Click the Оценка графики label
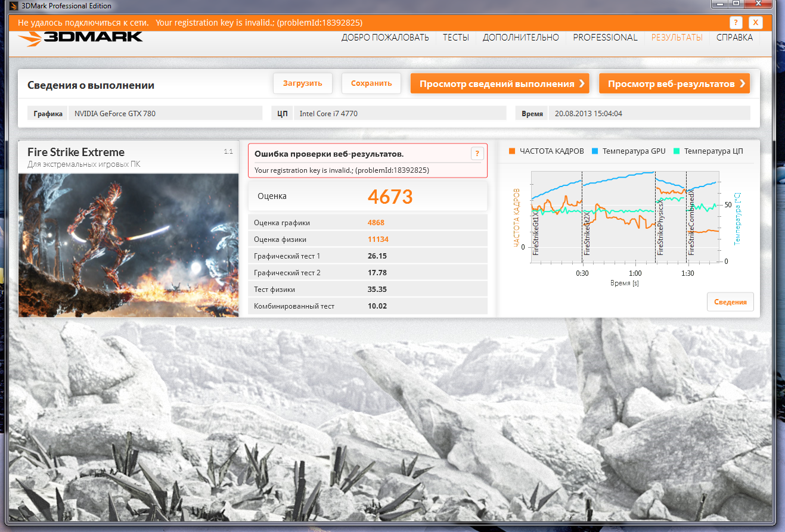Image resolution: width=785 pixels, height=532 pixels. pyautogui.click(x=282, y=223)
